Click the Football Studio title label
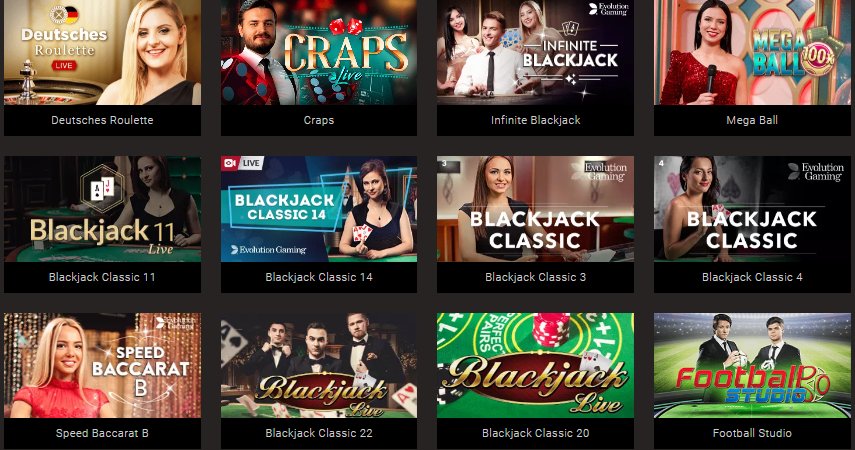This screenshot has width=855, height=450. pyautogui.click(x=752, y=433)
